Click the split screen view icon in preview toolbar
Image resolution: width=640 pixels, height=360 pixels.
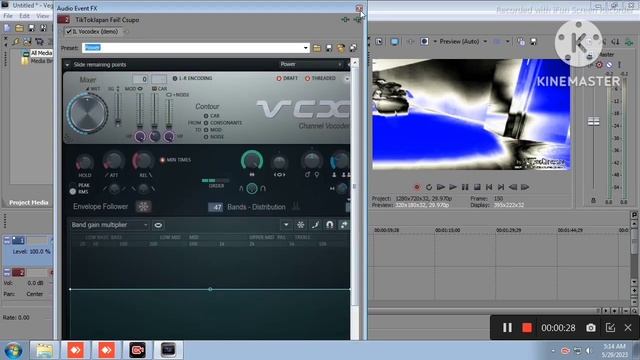pos(424,42)
